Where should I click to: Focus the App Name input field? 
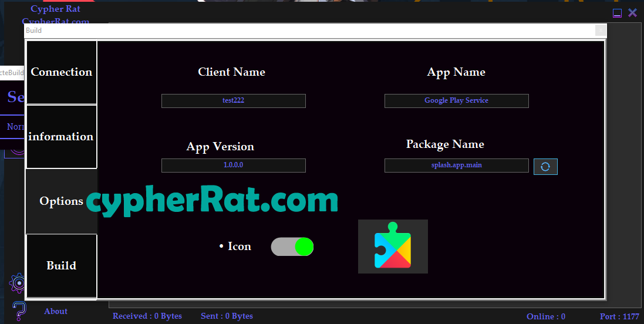click(456, 101)
